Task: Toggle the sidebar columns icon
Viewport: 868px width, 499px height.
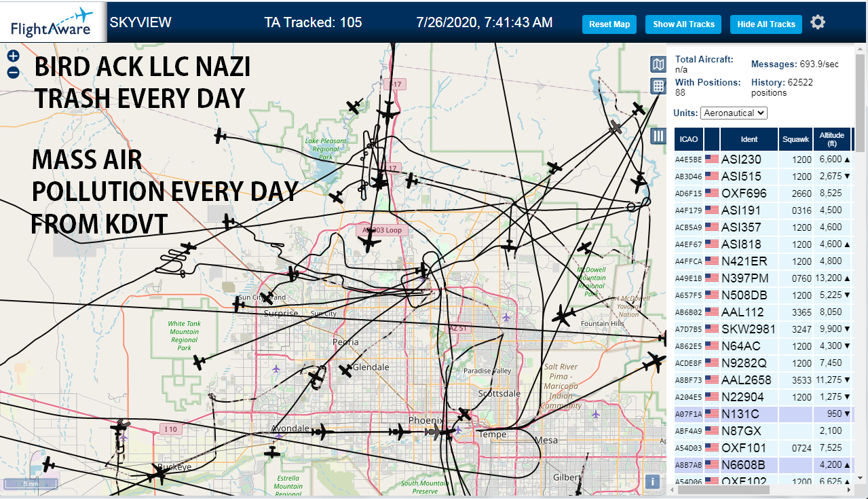Action: (658, 136)
